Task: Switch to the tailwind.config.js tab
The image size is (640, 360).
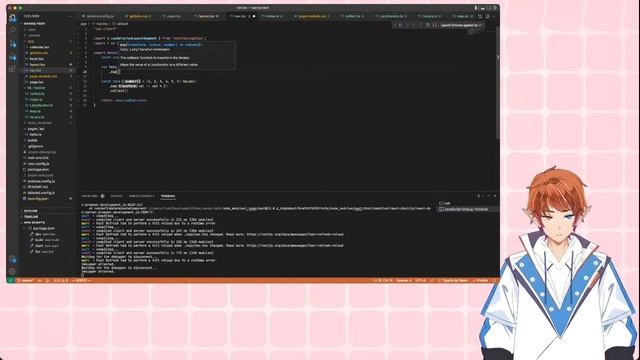Action: (99, 16)
